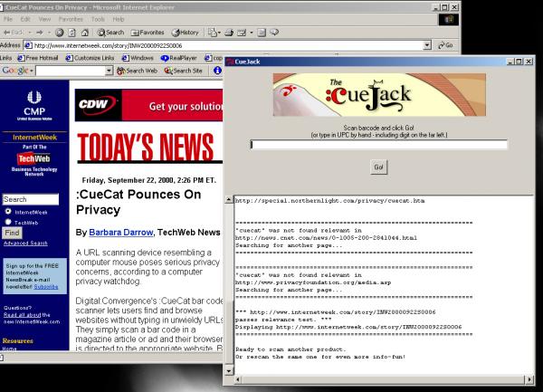Open the History toolbar button

click(186, 32)
